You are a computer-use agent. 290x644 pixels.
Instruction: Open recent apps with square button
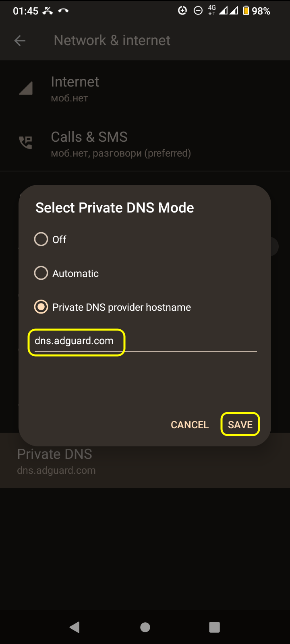point(214,627)
